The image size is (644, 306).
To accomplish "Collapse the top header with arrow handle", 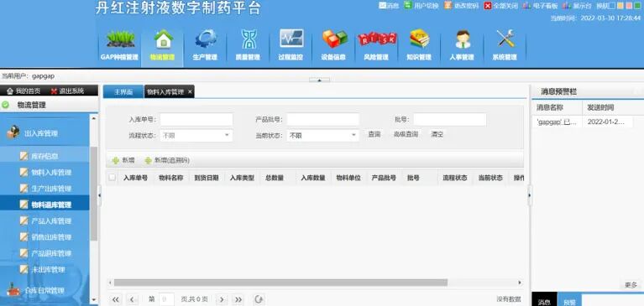I will [x=320, y=80].
